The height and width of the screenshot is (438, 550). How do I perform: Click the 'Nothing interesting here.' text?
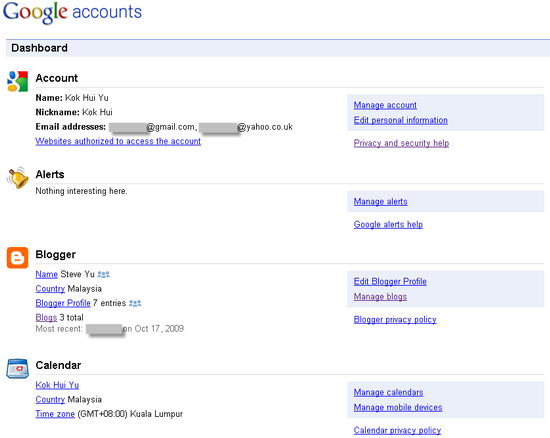point(81,191)
